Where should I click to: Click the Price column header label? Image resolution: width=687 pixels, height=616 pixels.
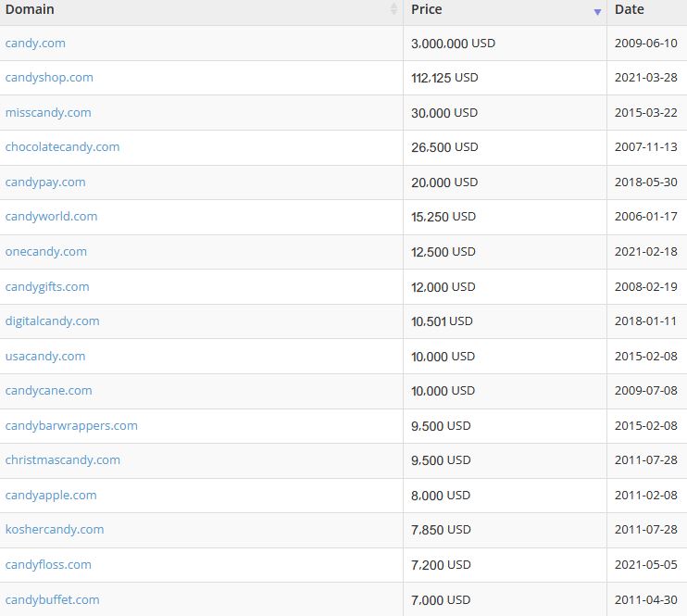coord(426,9)
